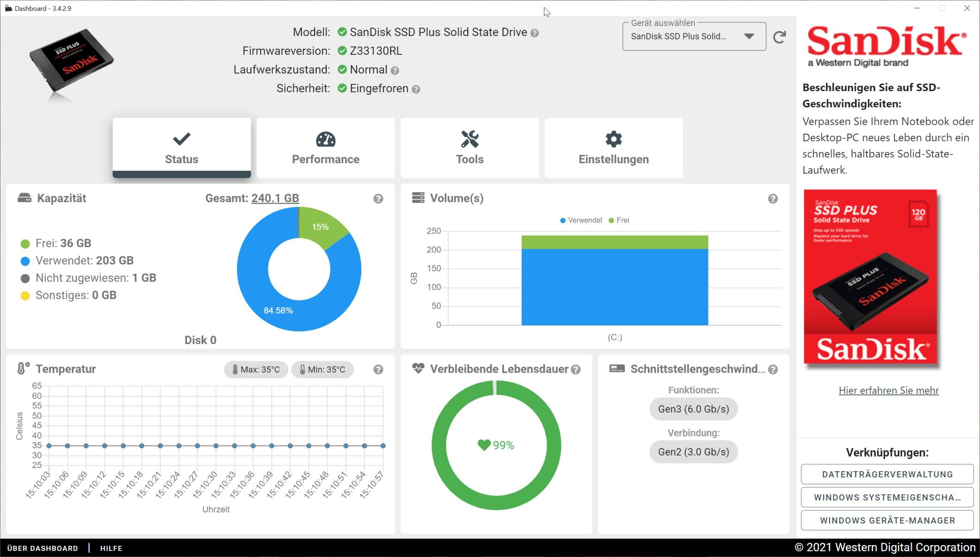Open the Tools tab
Image resolution: width=980 pixels, height=557 pixels.
[470, 148]
